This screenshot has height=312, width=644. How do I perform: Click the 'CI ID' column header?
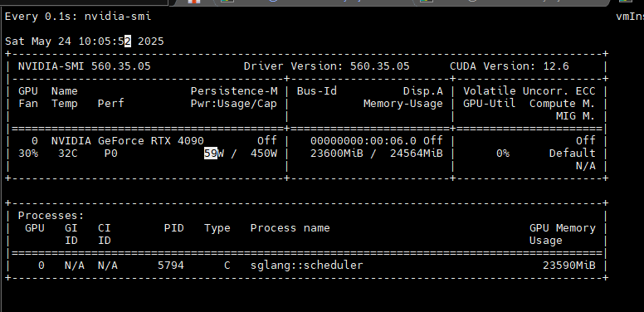coord(105,234)
